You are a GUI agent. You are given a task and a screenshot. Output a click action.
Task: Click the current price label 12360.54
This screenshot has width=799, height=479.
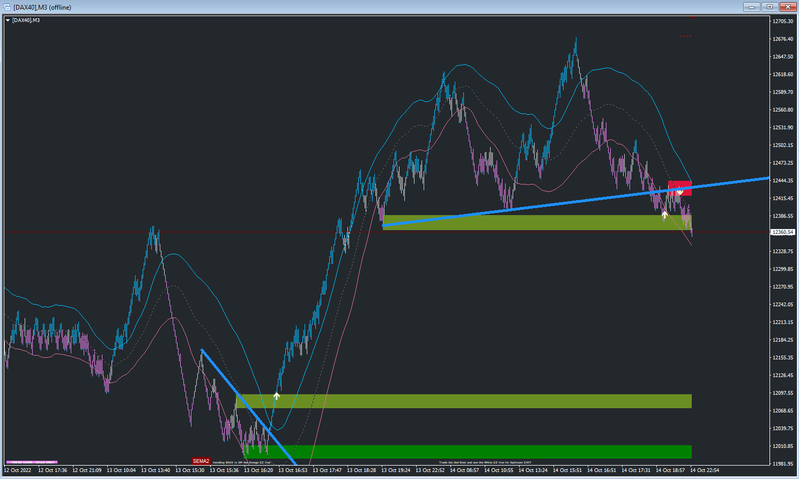(783, 232)
